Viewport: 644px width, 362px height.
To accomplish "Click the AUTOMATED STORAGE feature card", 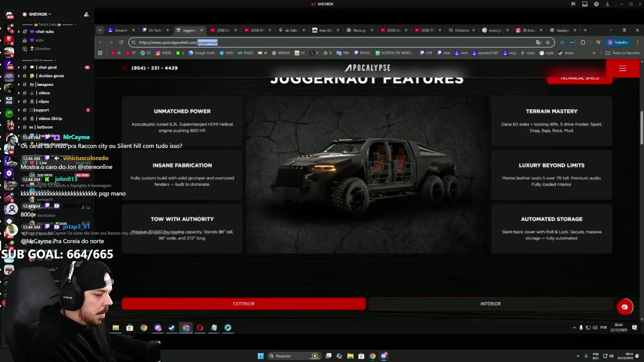I will 551,229.
